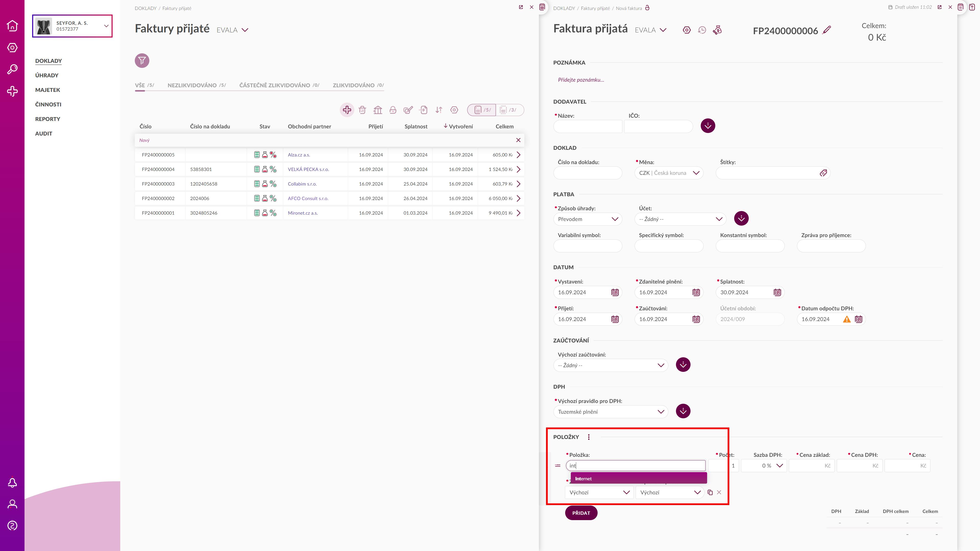Switch to compact list view toggle /3/
The height and width of the screenshot is (551, 980).
pyautogui.click(x=510, y=110)
